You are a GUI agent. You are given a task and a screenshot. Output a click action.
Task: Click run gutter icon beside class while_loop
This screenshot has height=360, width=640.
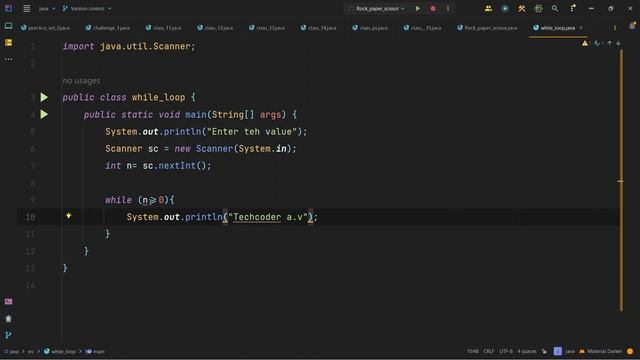coord(44,97)
